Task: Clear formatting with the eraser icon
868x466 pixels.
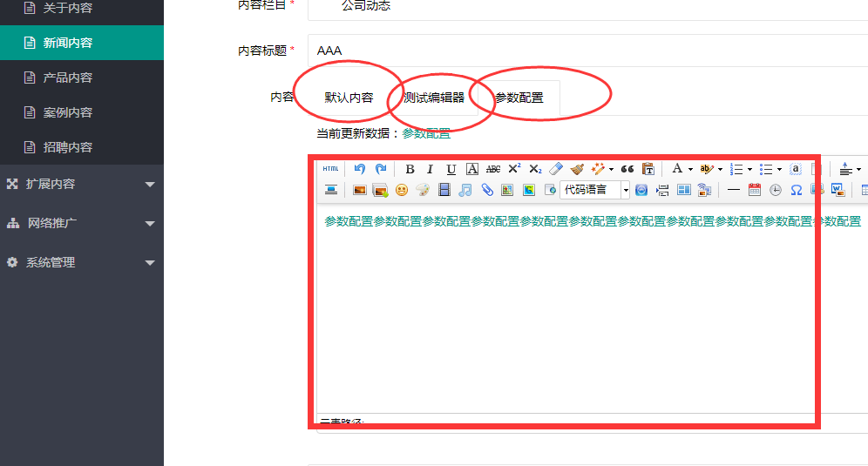Action: click(556, 169)
